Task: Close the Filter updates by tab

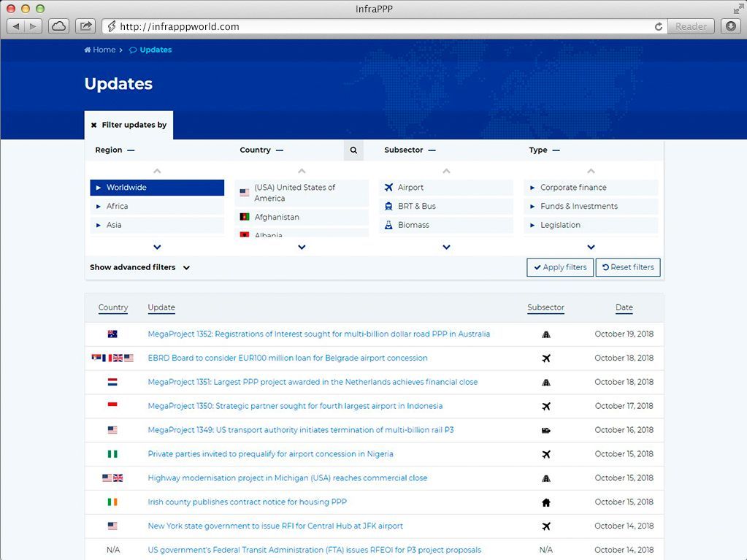Action: click(x=94, y=126)
